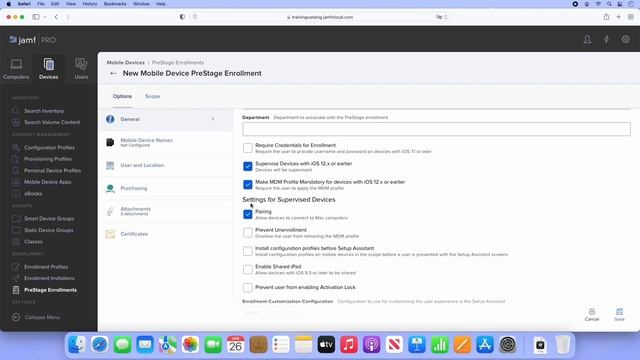The image size is (640, 360).
Task: Open Certificates section
Action: coord(165,234)
